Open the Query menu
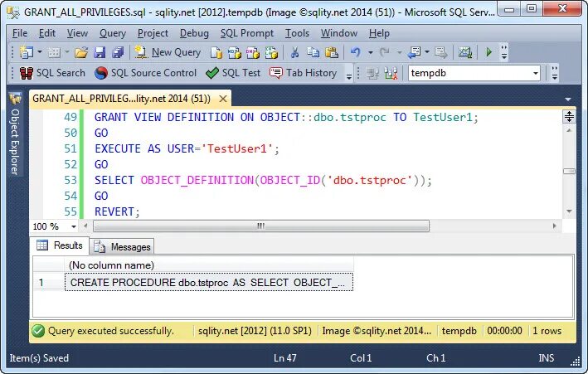The width and height of the screenshot is (588, 374). pos(113,33)
